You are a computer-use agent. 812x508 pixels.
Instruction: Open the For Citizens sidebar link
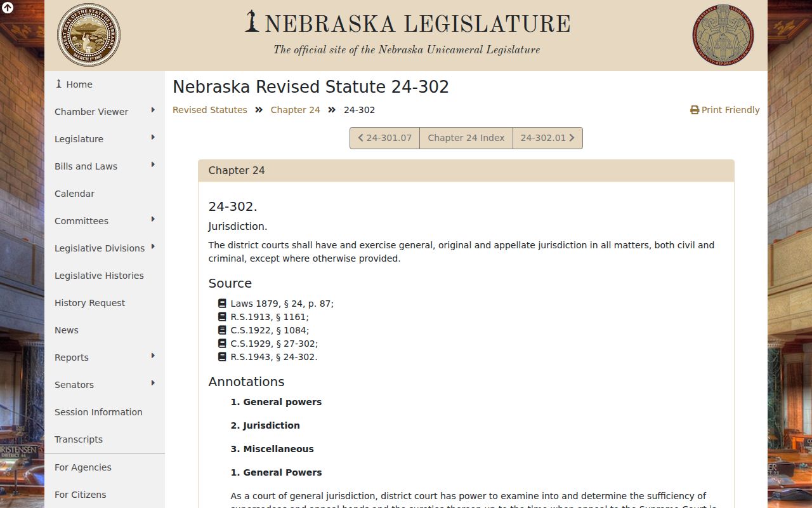(105, 495)
